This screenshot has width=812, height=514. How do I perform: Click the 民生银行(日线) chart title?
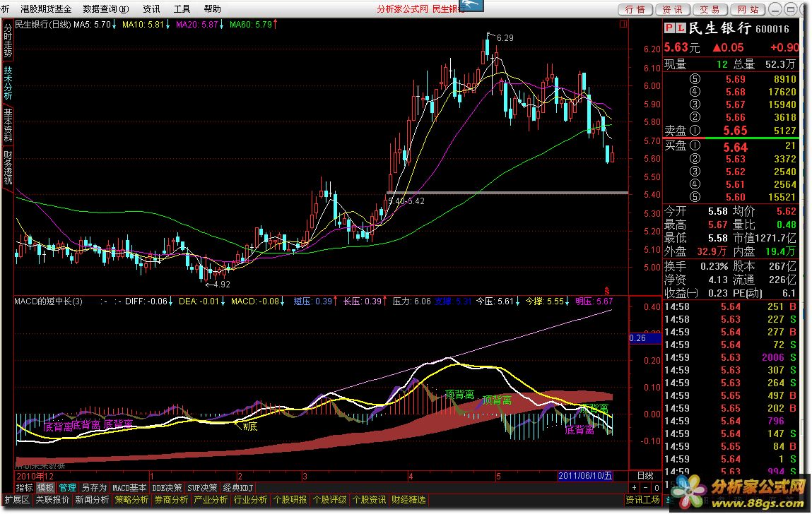43,24
